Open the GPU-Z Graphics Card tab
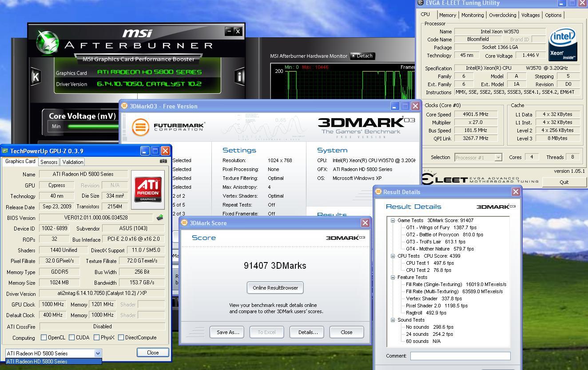The width and height of the screenshot is (588, 370). tap(20, 162)
